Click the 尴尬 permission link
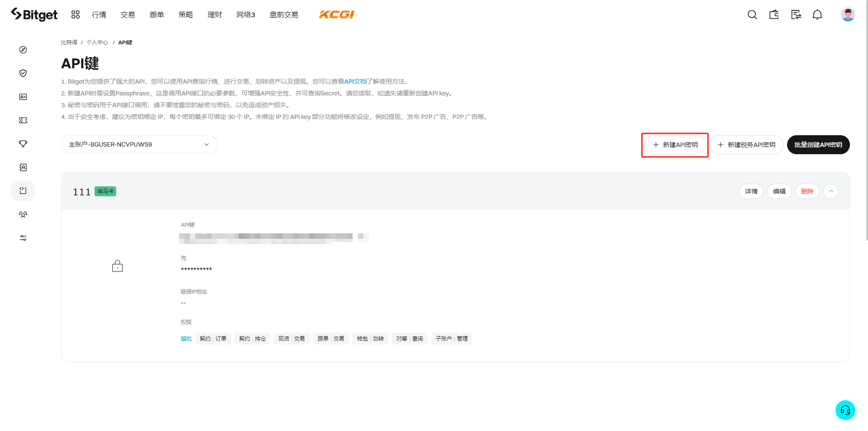The image size is (868, 431). 186,339
